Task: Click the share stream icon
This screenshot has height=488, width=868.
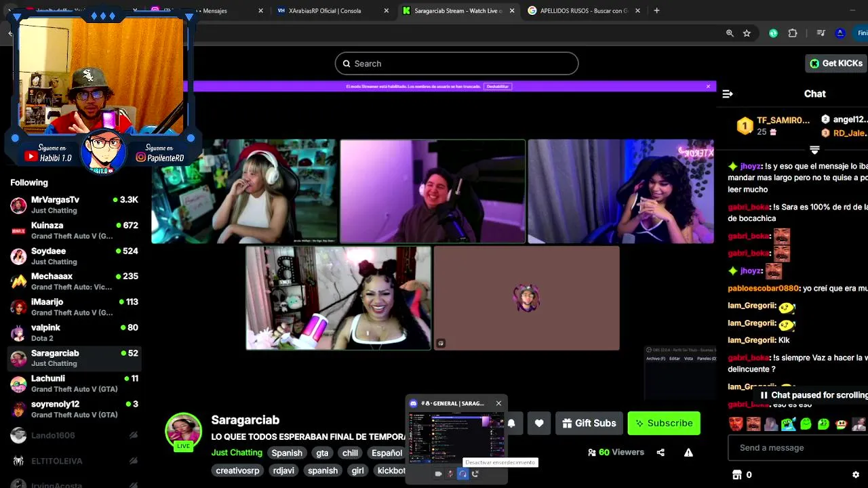Action: click(660, 453)
